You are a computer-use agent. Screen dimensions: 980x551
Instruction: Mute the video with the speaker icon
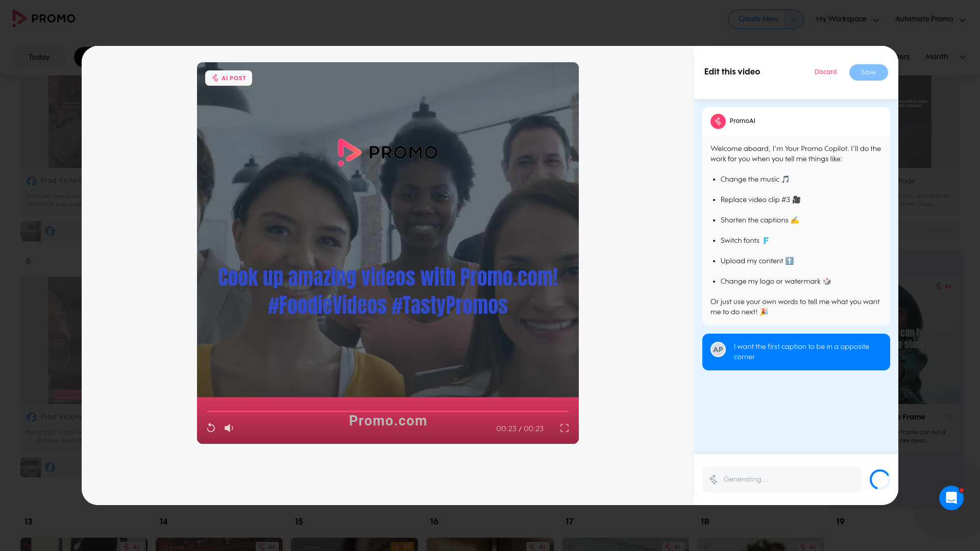tap(229, 428)
